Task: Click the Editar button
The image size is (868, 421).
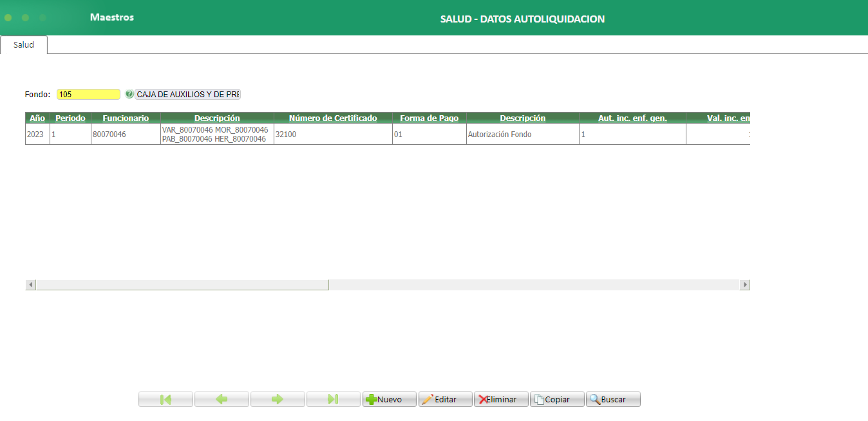Action: click(446, 399)
